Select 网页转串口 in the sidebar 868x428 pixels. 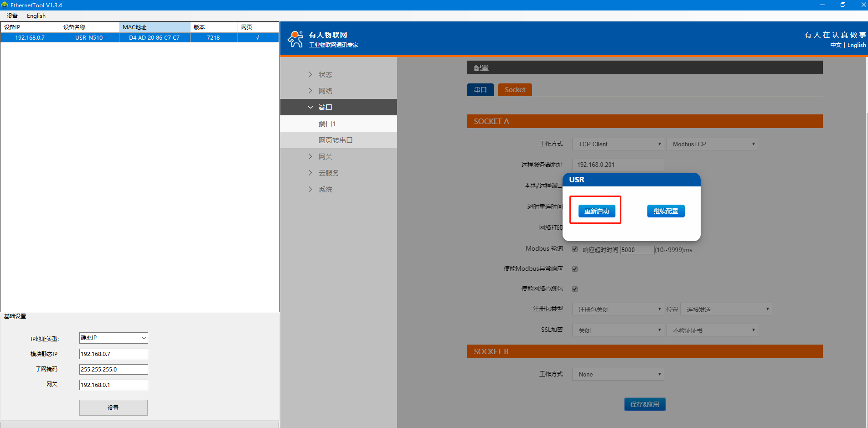point(336,140)
